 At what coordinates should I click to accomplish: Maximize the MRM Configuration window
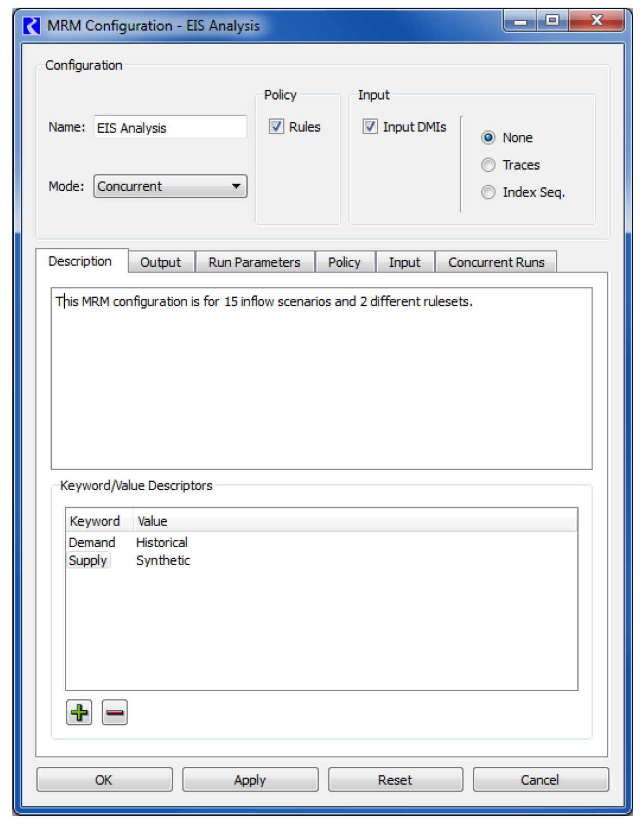pos(553,21)
